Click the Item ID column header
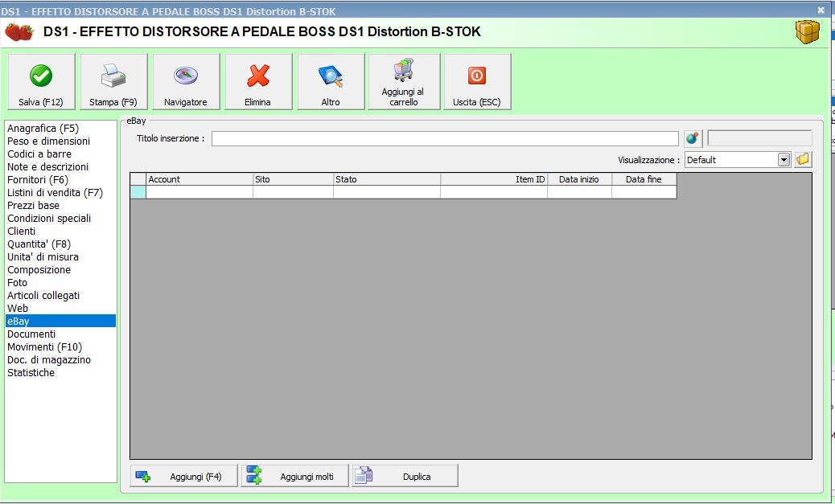835x504 pixels. [x=494, y=179]
